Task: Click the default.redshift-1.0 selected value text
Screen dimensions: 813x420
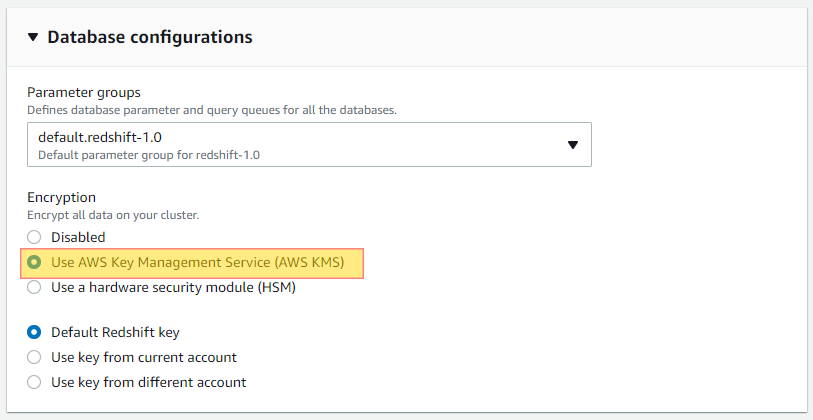Action: pos(100,137)
